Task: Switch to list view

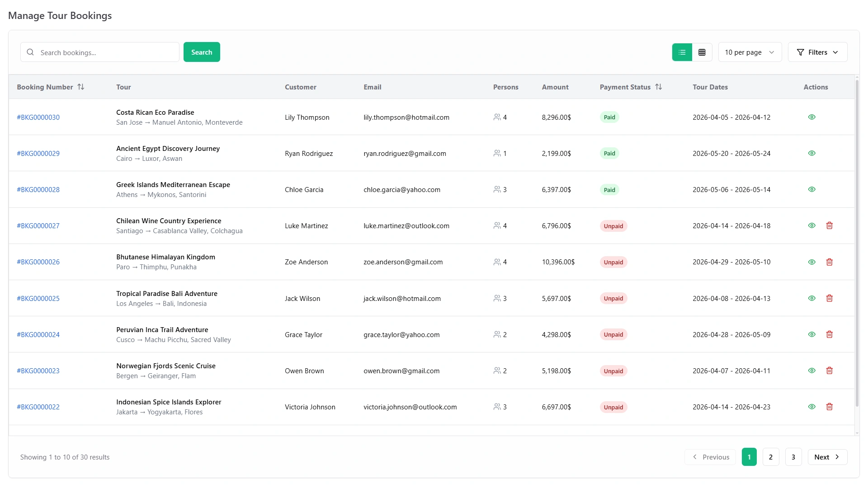Action: (x=682, y=52)
